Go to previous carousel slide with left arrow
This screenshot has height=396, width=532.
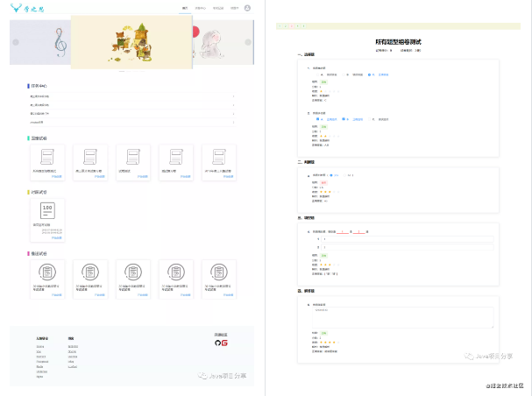[x=16, y=42]
